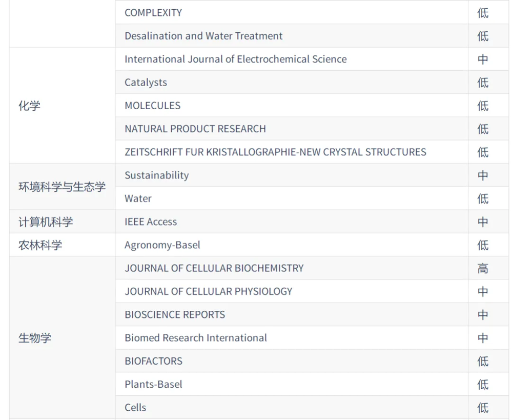Screen dimensions: 512x420
Task: Select the Catalysts journal entry
Action: (x=146, y=83)
